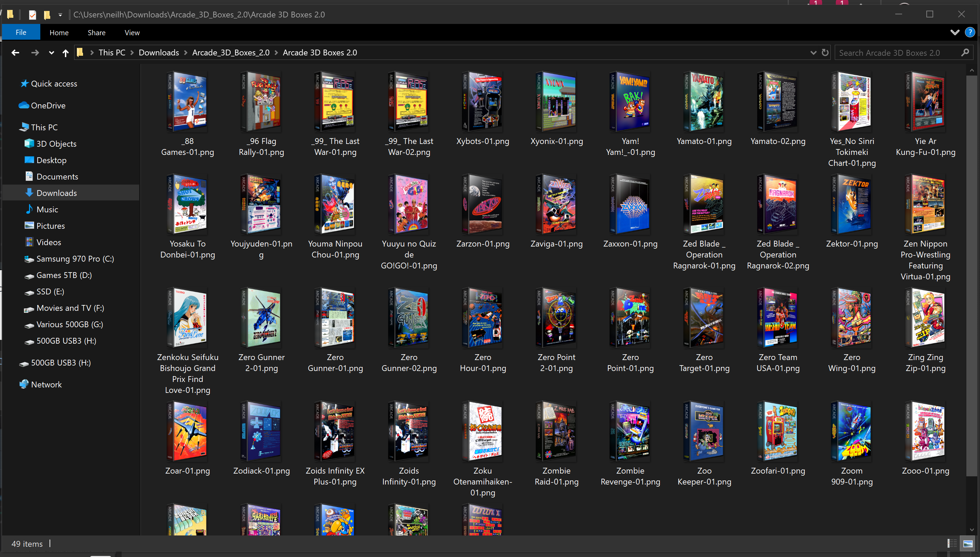The image size is (980, 557).
Task: Click the Youjyuden-01.png file name
Action: point(261,249)
